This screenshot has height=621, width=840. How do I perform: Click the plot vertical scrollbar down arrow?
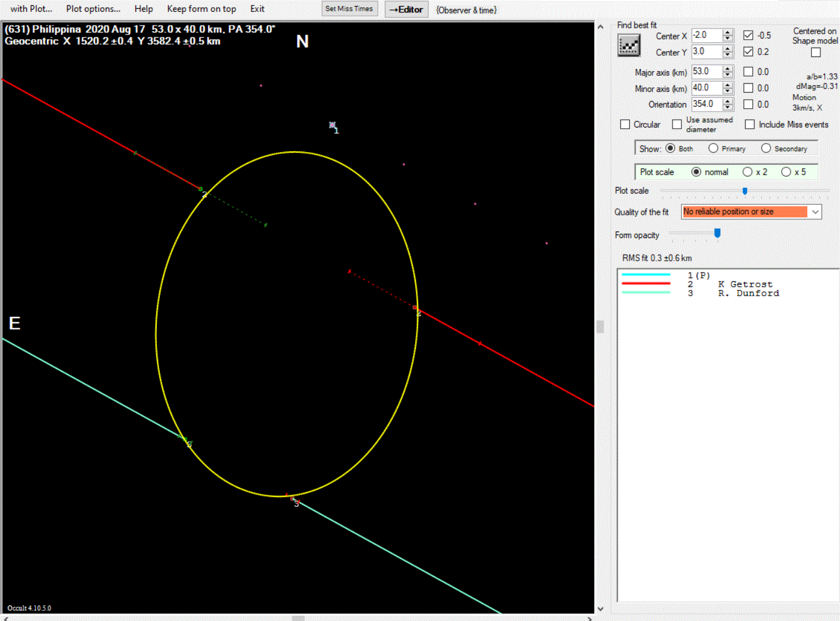(x=601, y=609)
